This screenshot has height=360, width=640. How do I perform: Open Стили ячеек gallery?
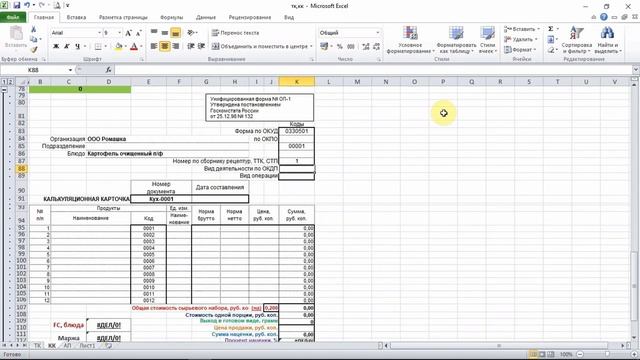(x=487, y=40)
